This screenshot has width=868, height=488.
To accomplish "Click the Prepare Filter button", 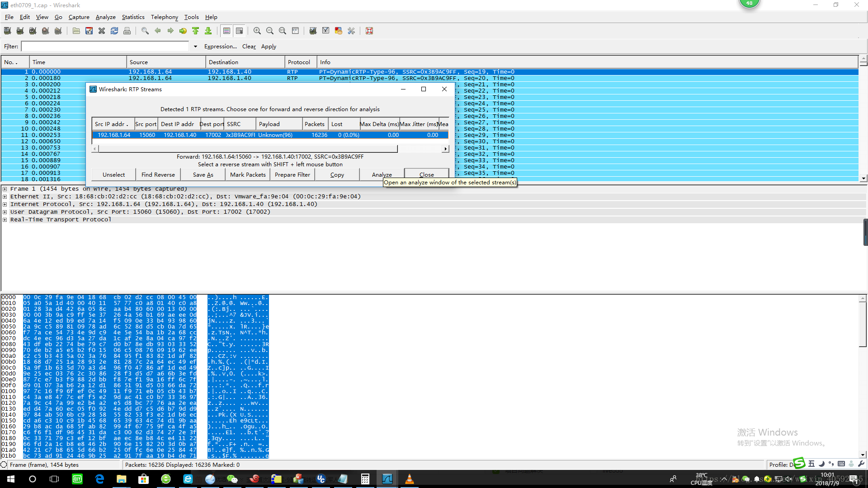I will pyautogui.click(x=292, y=174).
